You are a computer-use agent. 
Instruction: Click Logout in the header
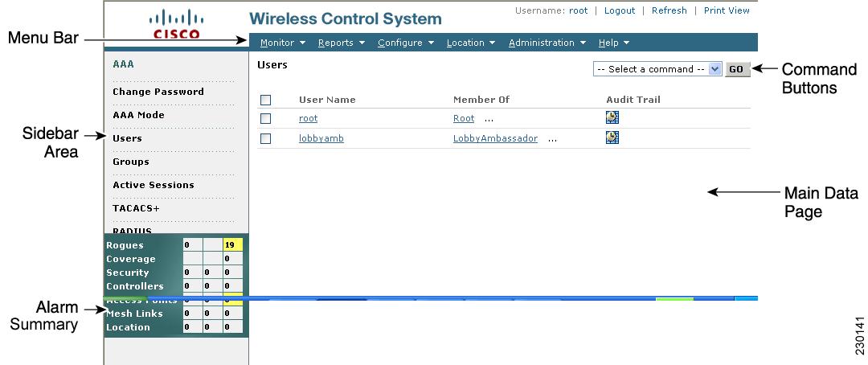pyautogui.click(x=620, y=10)
